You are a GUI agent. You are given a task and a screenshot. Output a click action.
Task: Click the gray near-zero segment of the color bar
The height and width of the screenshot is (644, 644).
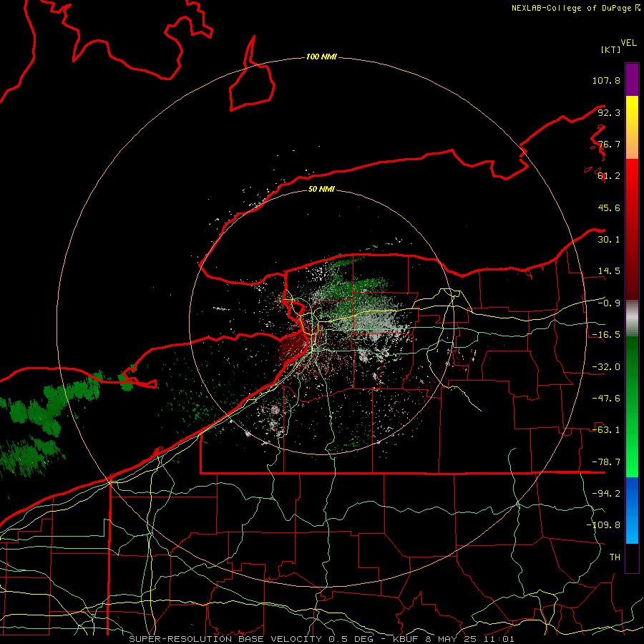(632, 318)
